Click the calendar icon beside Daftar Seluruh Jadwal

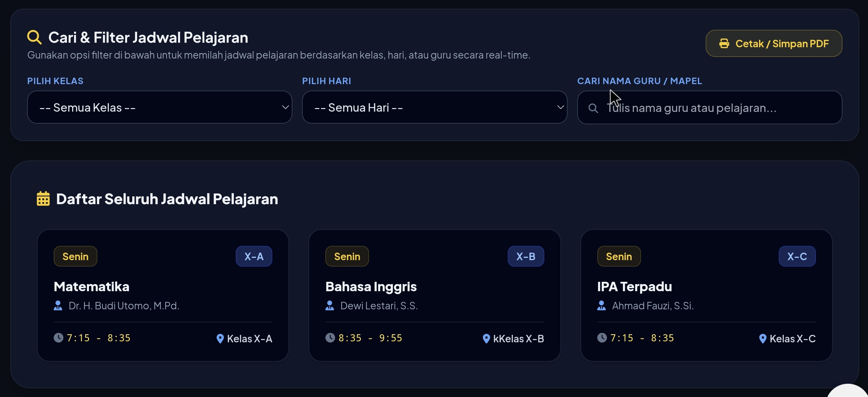(x=43, y=199)
